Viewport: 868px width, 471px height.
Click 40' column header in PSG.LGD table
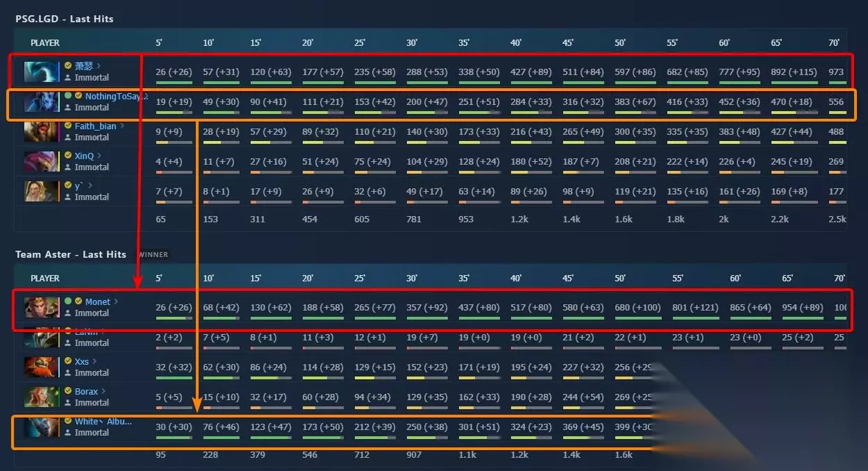[516, 42]
